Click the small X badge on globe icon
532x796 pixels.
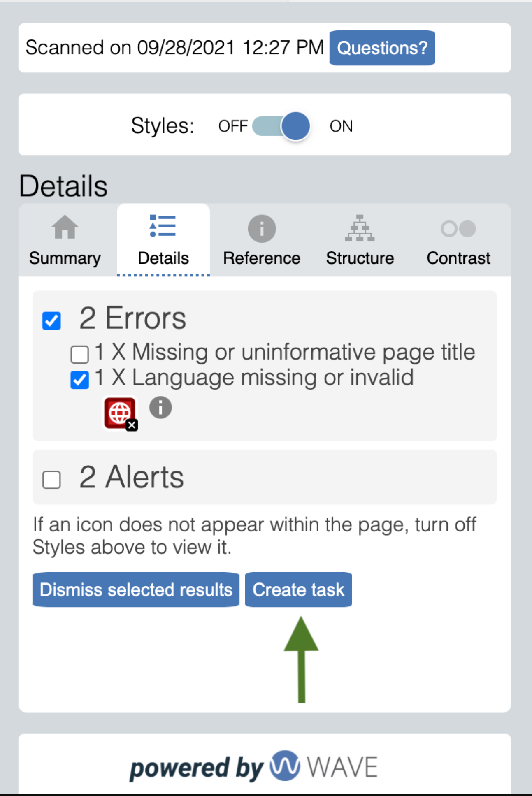[x=132, y=425]
